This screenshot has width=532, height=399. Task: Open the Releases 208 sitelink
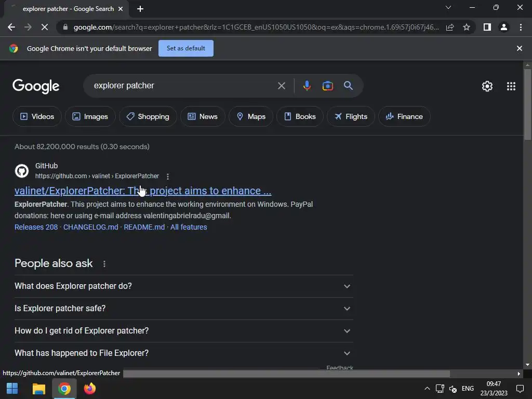point(36,227)
